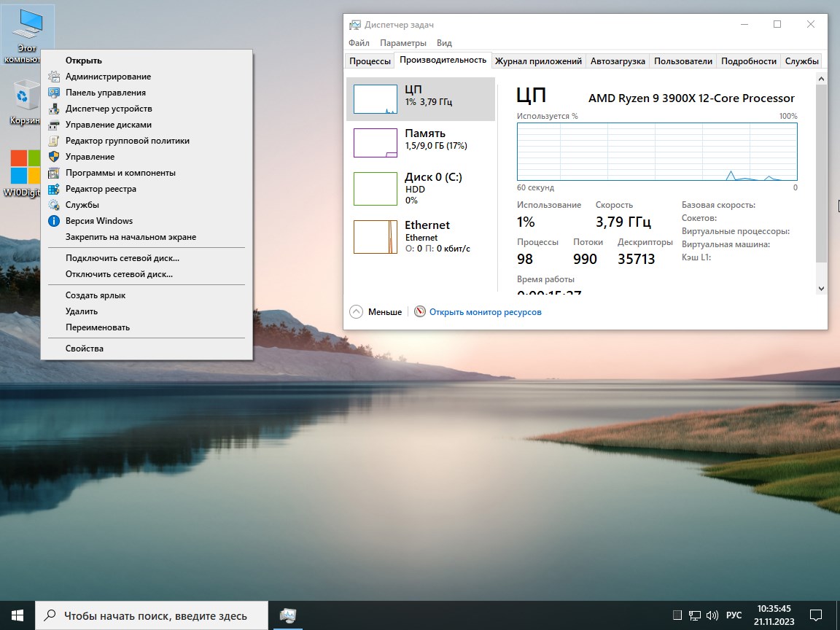Click the Group Policy Editor scroll icon
840x630 pixels.
(x=53, y=141)
